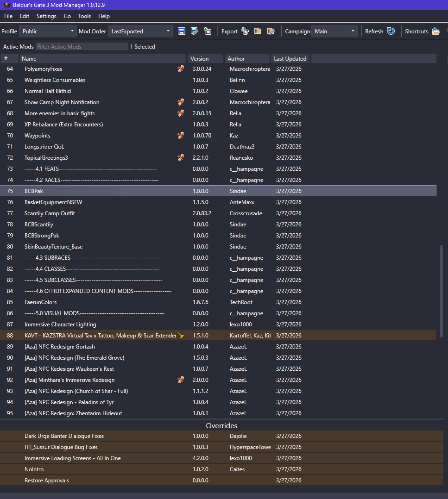Click the save order as icon

[195, 31]
